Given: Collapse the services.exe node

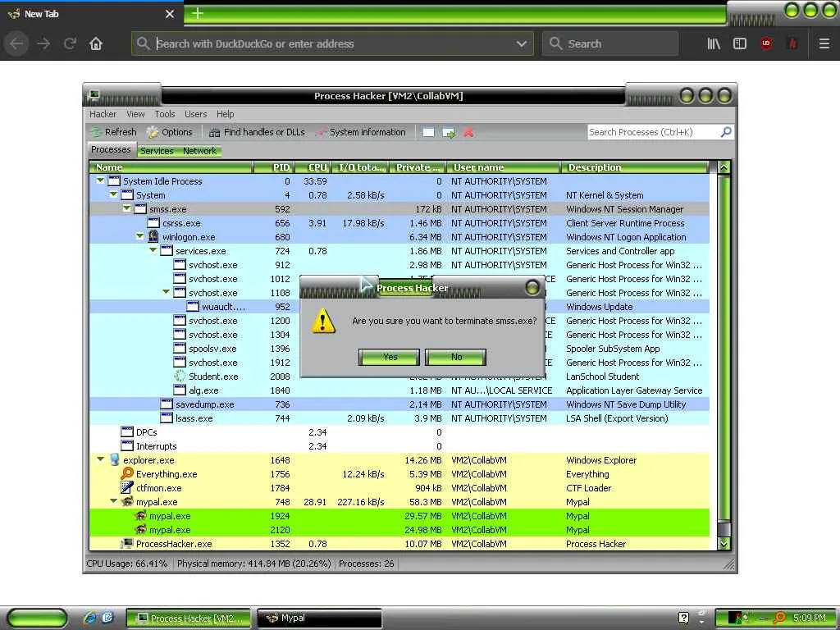Looking at the screenshot, I should [153, 250].
